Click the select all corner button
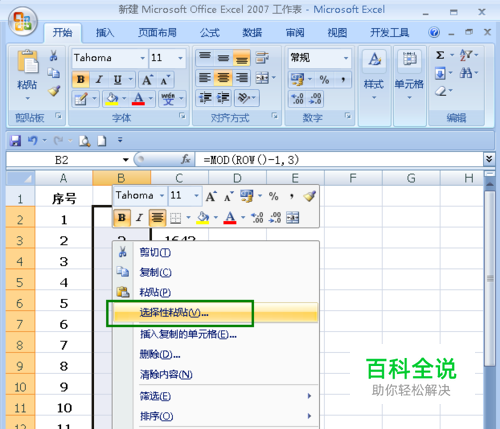Image resolution: width=500 pixels, height=429 pixels. 20,178
